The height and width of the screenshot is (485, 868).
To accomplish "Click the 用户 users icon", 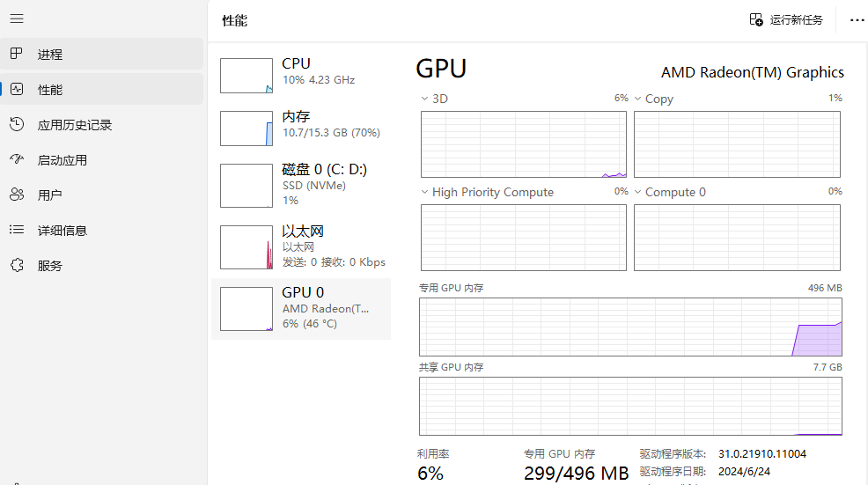I will coord(17,195).
